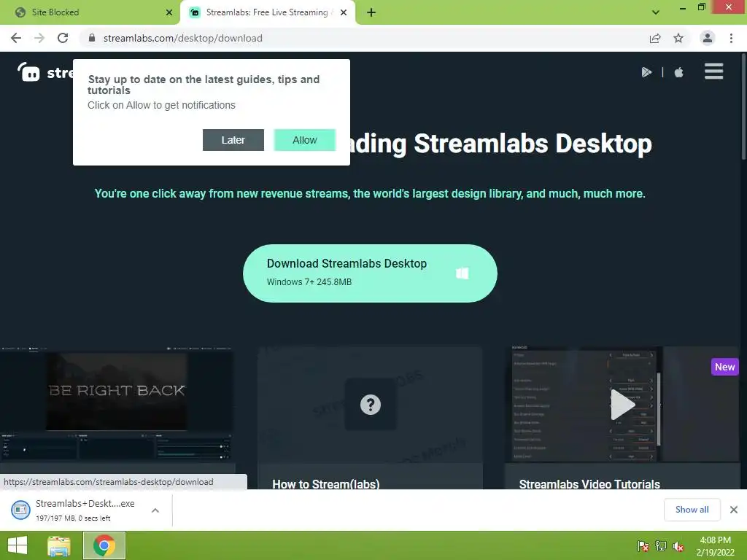Image resolution: width=747 pixels, height=560 pixels.
Task: Open How to Stream(labs) link
Action: coord(326,484)
